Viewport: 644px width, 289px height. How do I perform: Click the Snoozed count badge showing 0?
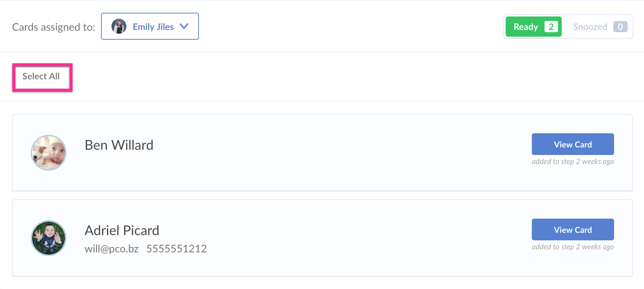tap(620, 27)
